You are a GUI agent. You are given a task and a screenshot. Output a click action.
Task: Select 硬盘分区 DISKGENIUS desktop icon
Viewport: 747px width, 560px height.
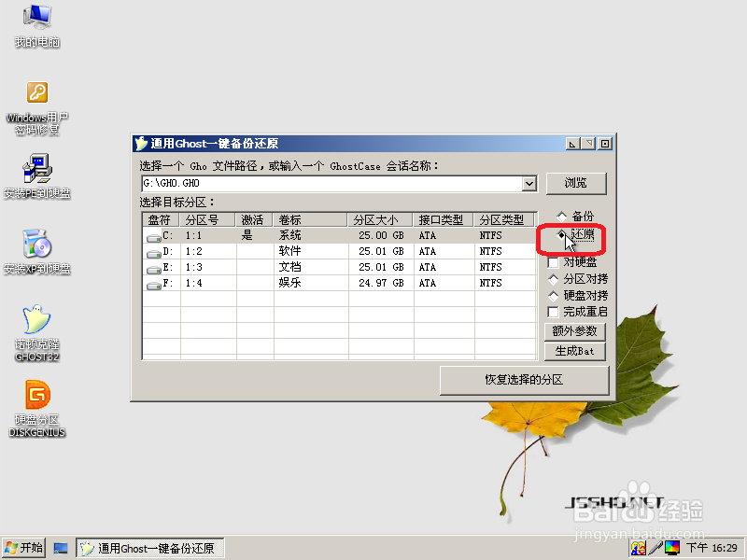coord(36,409)
